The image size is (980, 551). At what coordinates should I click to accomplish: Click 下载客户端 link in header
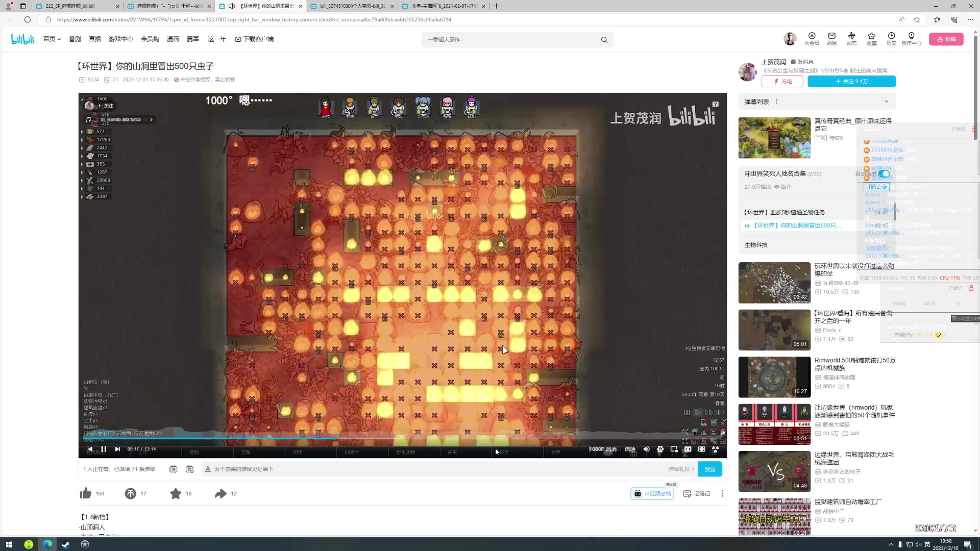coord(254,39)
